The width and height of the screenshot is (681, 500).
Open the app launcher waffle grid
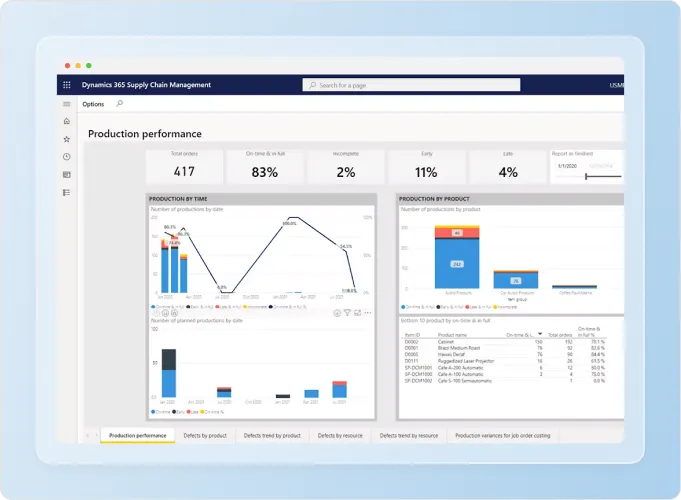click(66, 85)
